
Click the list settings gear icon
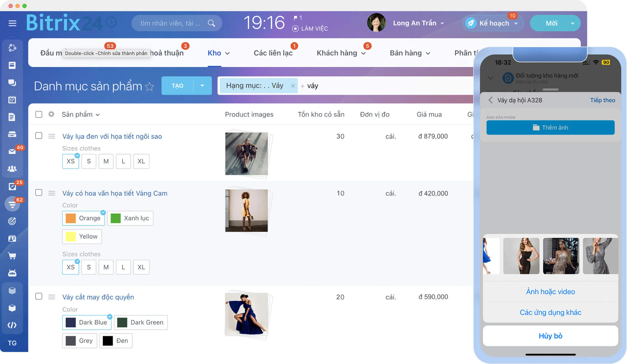pyautogui.click(x=51, y=114)
